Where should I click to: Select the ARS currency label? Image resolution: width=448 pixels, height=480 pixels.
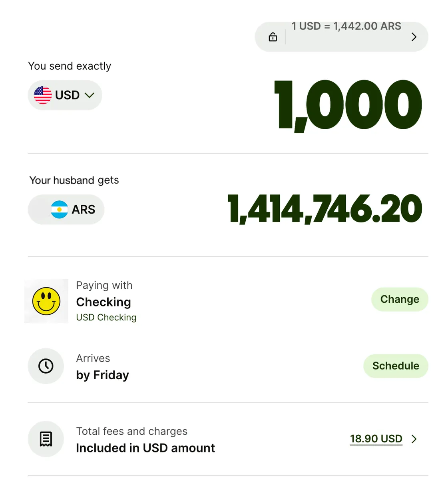coord(84,210)
